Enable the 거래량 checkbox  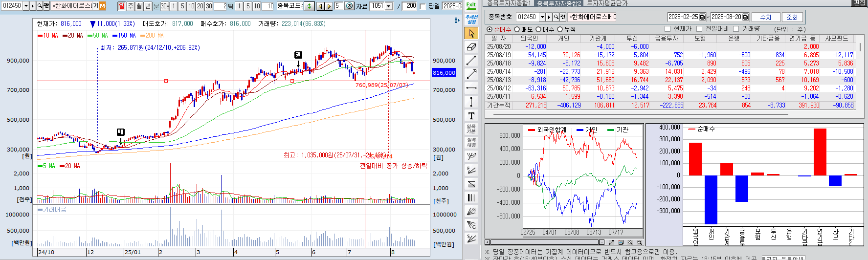[x=736, y=29]
